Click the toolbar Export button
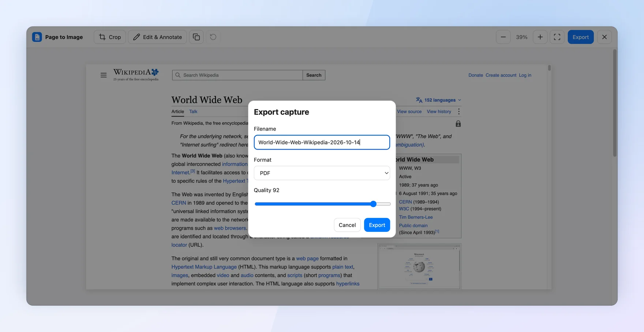Screen dimensions: 644x332 (581, 37)
